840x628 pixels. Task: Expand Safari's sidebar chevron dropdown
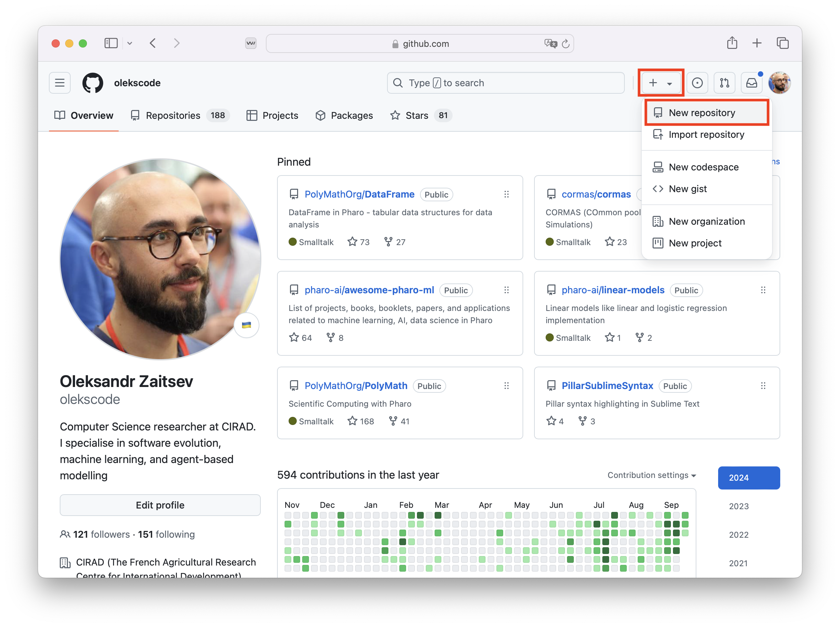(130, 43)
